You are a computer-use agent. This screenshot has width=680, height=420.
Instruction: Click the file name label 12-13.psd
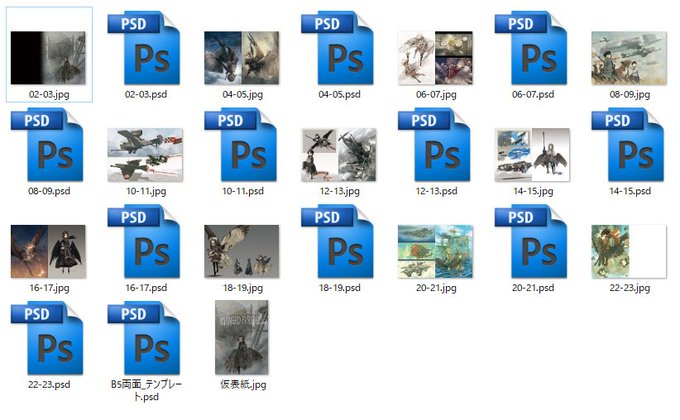(x=436, y=191)
